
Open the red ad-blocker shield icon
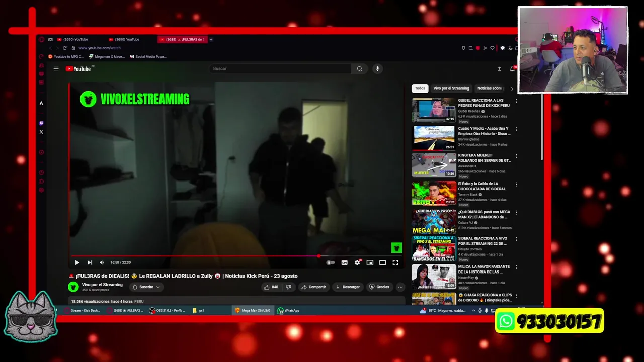pos(478,48)
